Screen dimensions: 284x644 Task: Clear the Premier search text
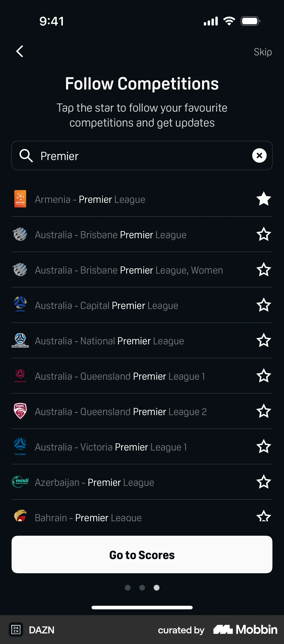(259, 155)
